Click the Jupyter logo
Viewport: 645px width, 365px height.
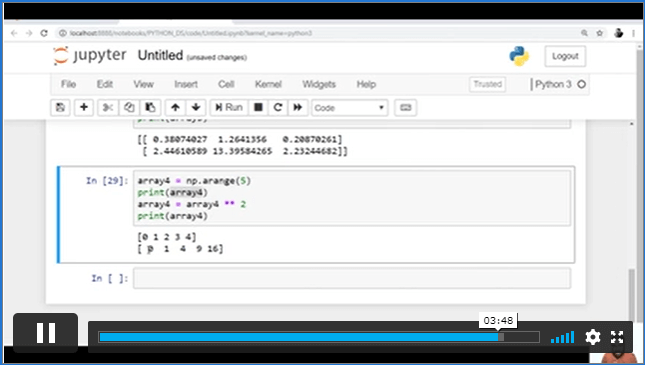click(x=90, y=56)
